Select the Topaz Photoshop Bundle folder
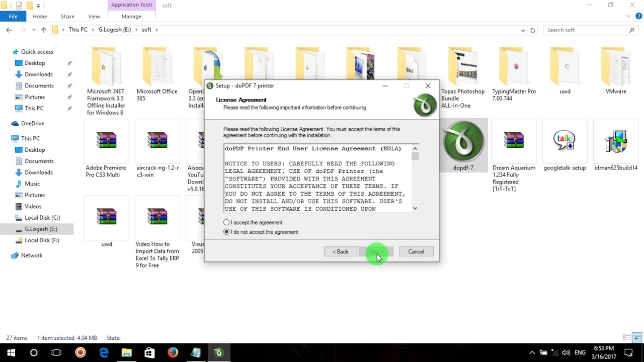This screenshot has height=362, width=644. click(x=463, y=66)
